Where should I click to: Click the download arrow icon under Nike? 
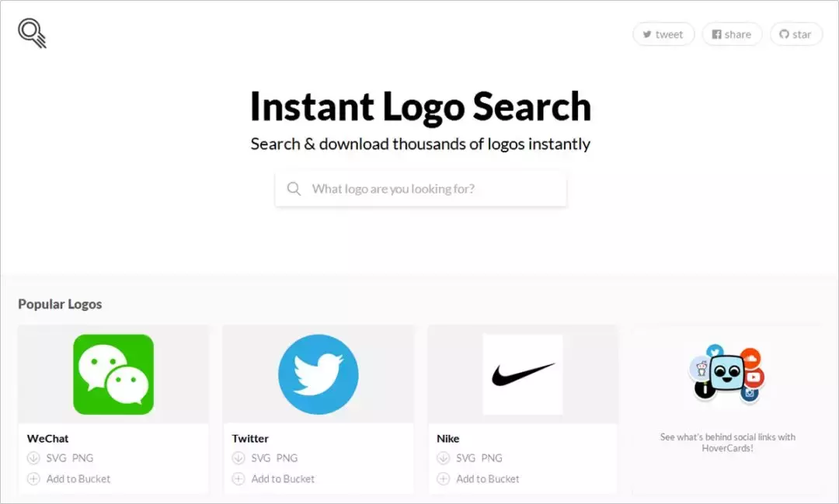[444, 458]
